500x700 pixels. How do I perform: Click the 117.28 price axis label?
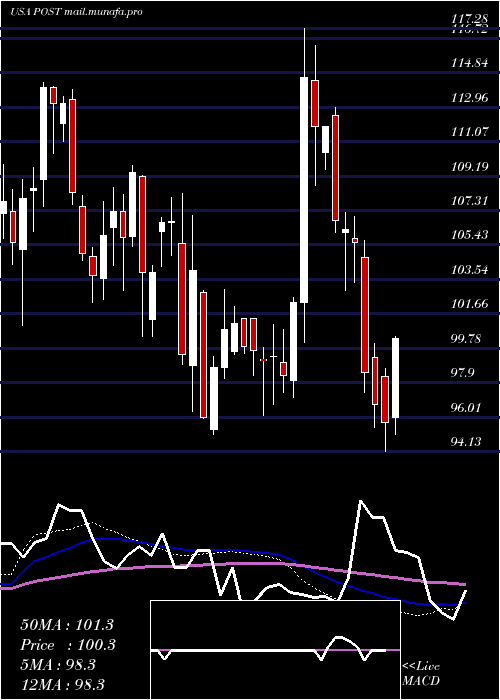coord(470,19)
